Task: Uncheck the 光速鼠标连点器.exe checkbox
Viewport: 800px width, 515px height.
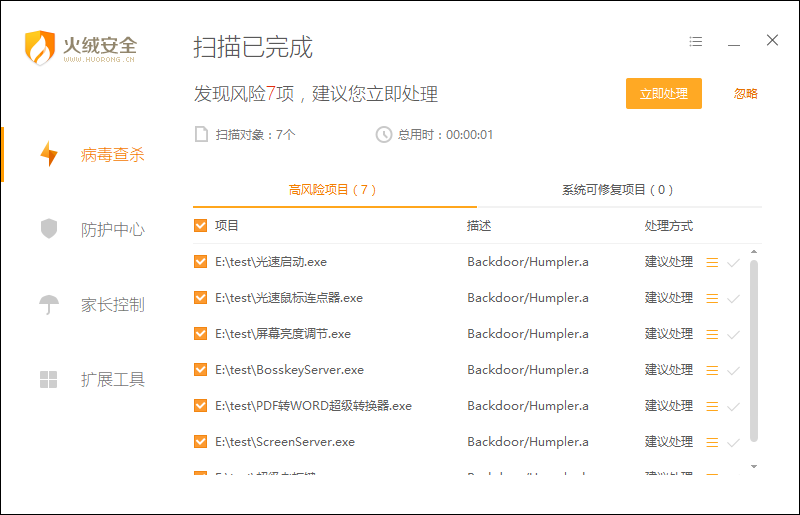Action: tap(201, 298)
